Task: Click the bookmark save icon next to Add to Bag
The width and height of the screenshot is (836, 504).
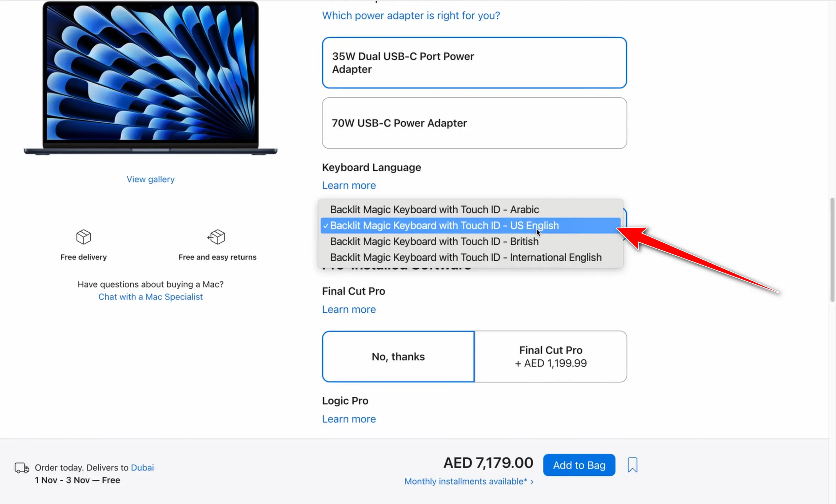Action: tap(632, 465)
